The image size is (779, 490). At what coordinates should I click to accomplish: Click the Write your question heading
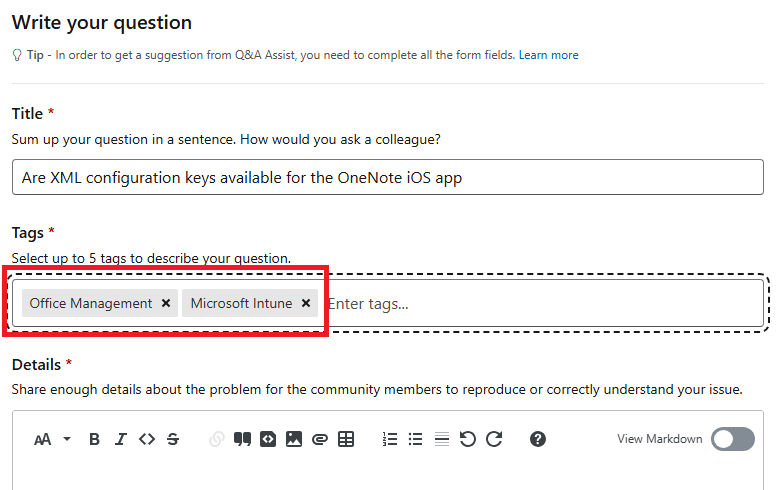(102, 23)
